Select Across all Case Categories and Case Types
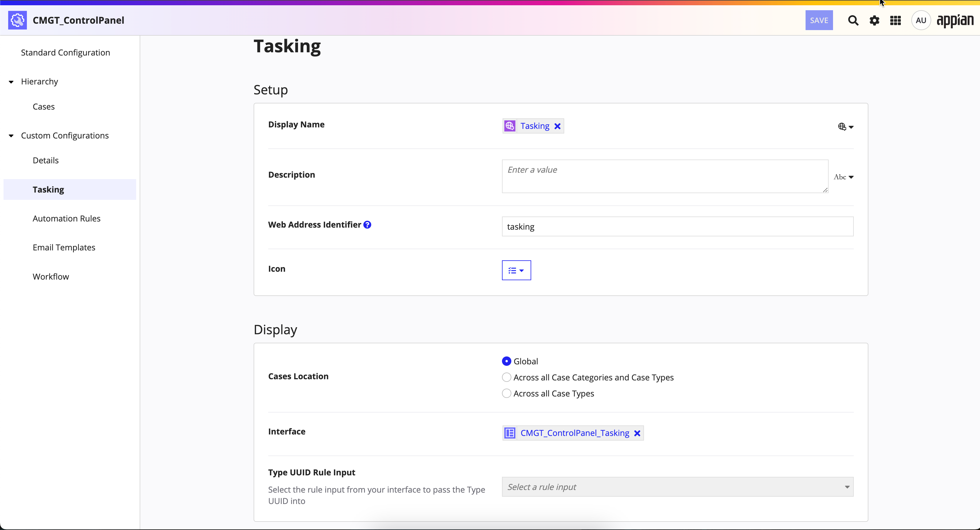This screenshot has width=980, height=530. 506,377
